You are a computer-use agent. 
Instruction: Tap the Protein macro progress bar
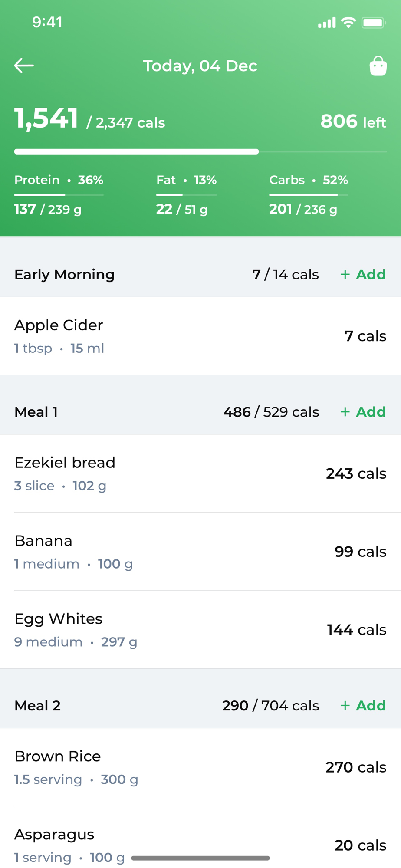(59, 195)
